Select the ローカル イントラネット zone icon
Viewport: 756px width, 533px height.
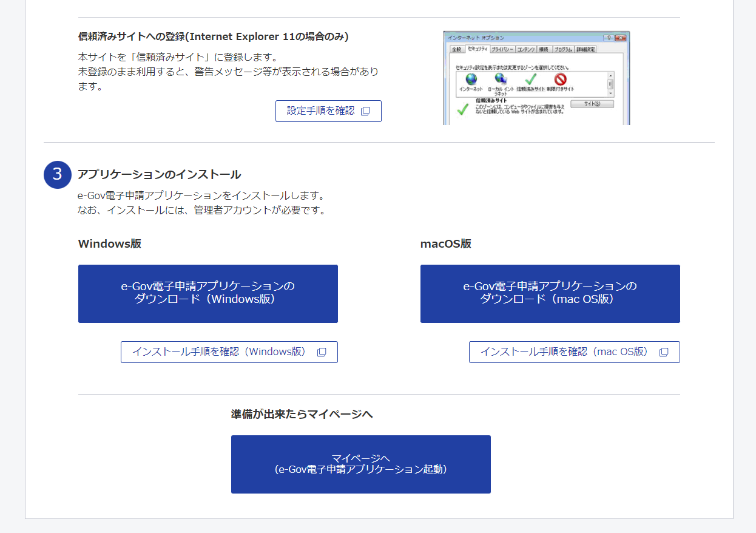[501, 80]
